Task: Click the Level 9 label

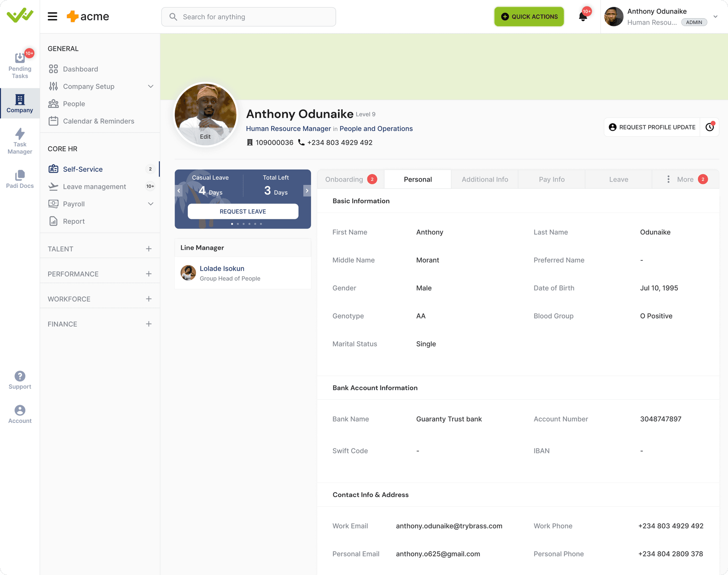Action: point(365,114)
